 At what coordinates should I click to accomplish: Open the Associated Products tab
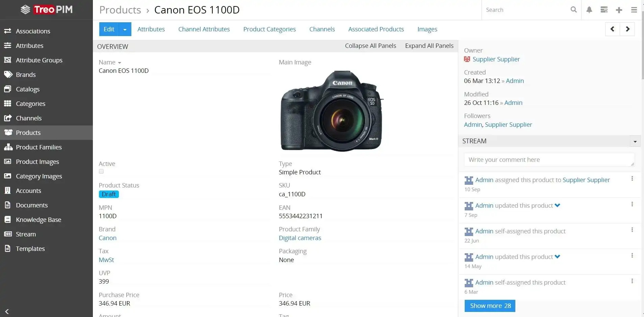pos(376,29)
